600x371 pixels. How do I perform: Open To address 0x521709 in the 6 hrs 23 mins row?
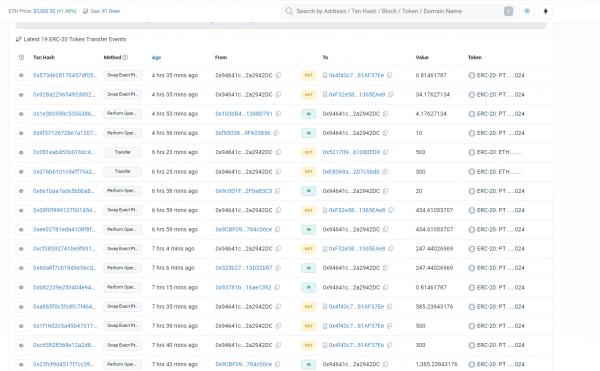351,152
